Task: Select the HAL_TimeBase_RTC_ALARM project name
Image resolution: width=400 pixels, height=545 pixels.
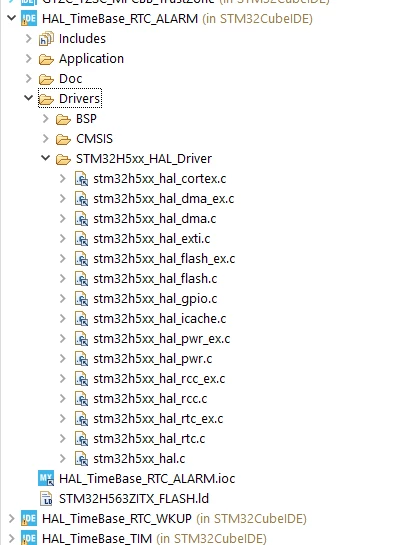Action: pyautogui.click(x=120, y=18)
